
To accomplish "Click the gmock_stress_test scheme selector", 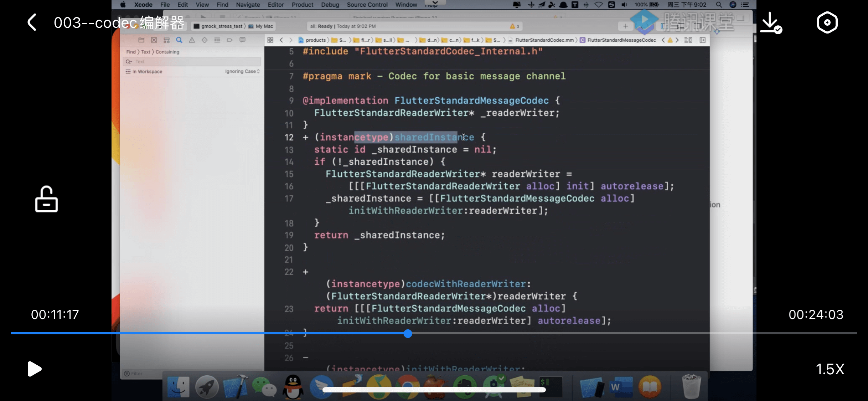I will point(221,26).
